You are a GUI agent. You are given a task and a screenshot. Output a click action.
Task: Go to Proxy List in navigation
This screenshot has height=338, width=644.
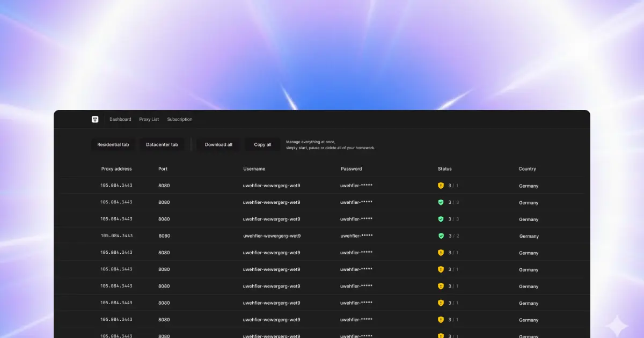coord(149,120)
